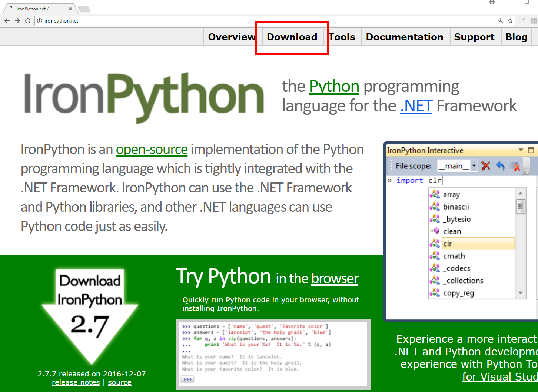The image size is (538, 392).
Task: Open IronPython Interactive window options arrow
Action: tap(521, 150)
